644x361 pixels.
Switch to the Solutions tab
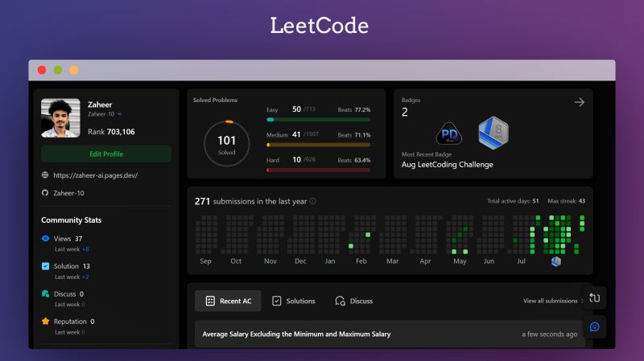(x=294, y=302)
